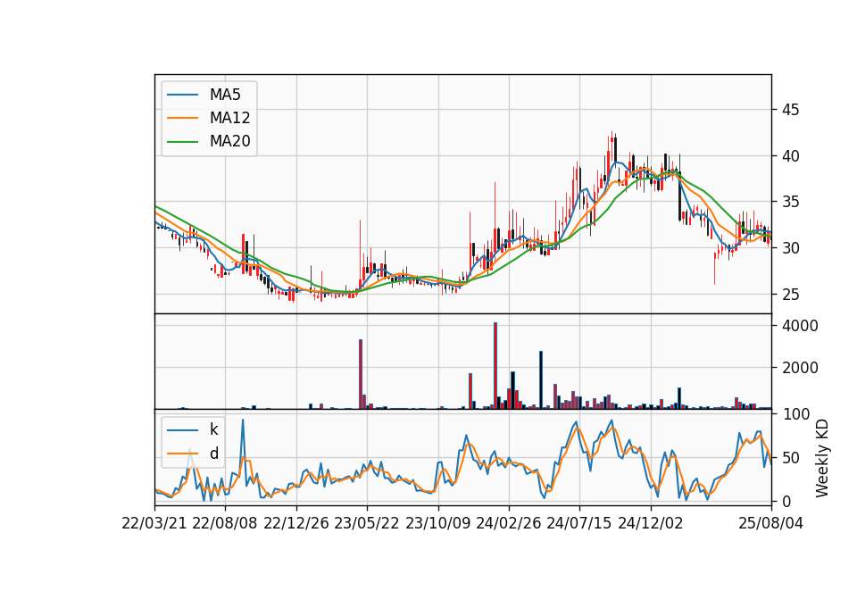Click the 50 KD axis label
The width and height of the screenshot is (857, 616).
click(790, 458)
